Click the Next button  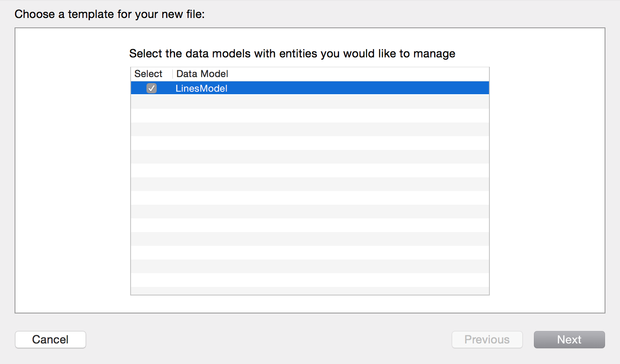569,340
